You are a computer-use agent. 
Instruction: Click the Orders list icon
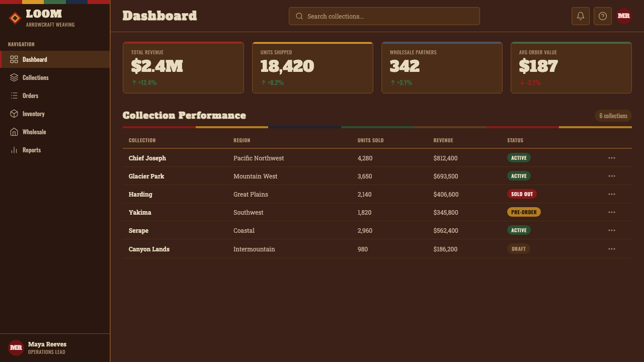point(14,96)
